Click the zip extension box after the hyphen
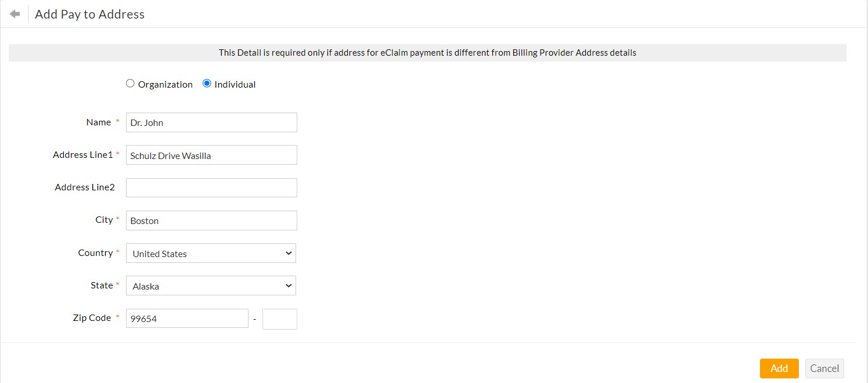Screen dimensions: 868x383 pos(280,319)
